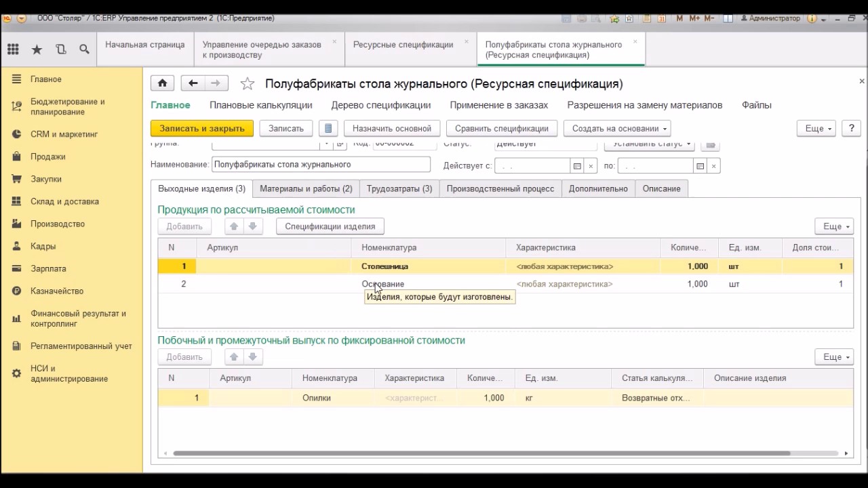The image size is (868, 488).
Task: Open Регламентированный учет section
Action: point(81,346)
